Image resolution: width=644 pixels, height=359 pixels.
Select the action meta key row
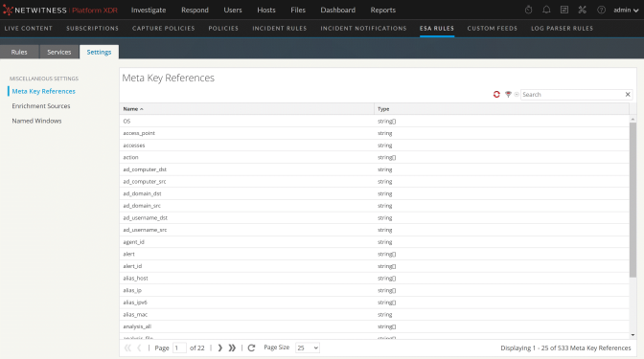[x=374, y=158]
